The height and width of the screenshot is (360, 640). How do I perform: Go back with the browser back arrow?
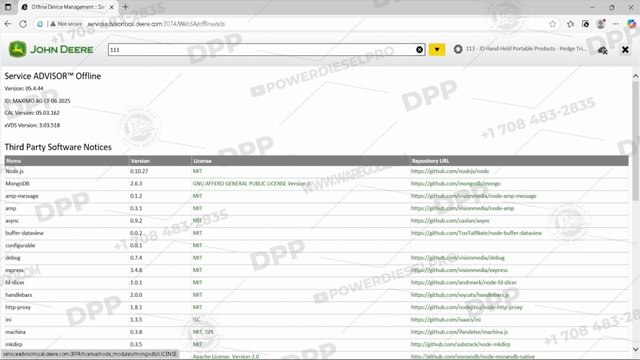coord(8,24)
